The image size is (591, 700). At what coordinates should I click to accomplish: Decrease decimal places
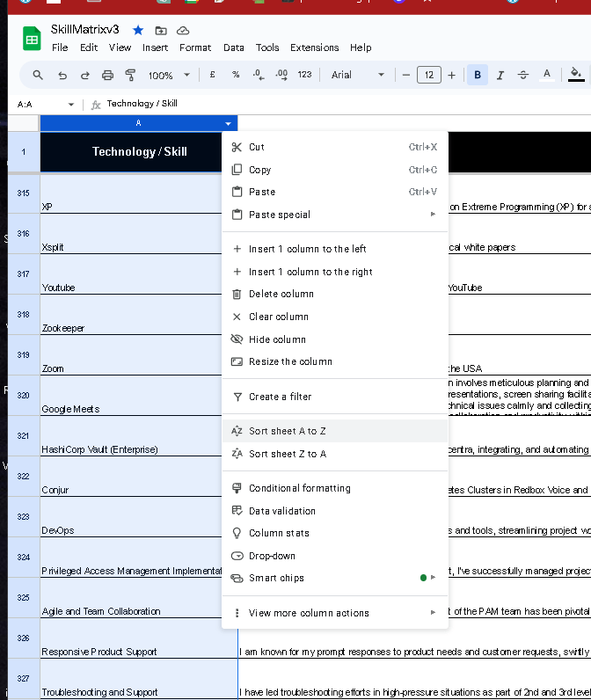coord(259,75)
